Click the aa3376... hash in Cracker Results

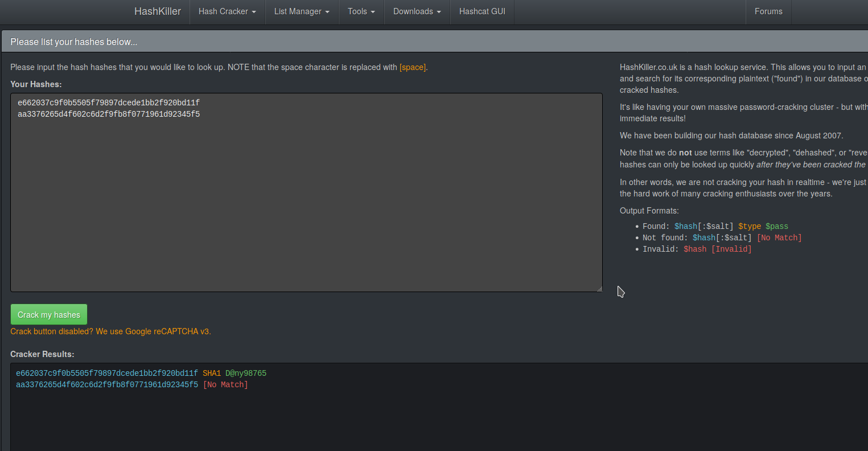pyautogui.click(x=107, y=385)
